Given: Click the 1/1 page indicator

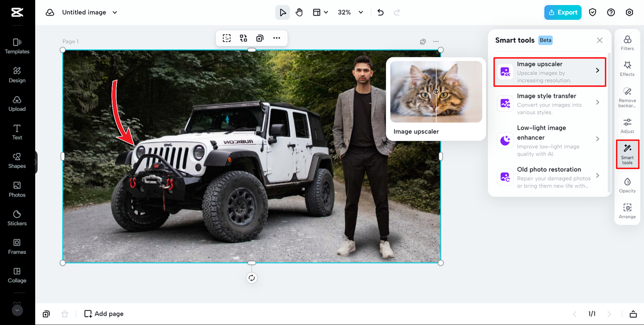Looking at the screenshot, I should [592, 314].
